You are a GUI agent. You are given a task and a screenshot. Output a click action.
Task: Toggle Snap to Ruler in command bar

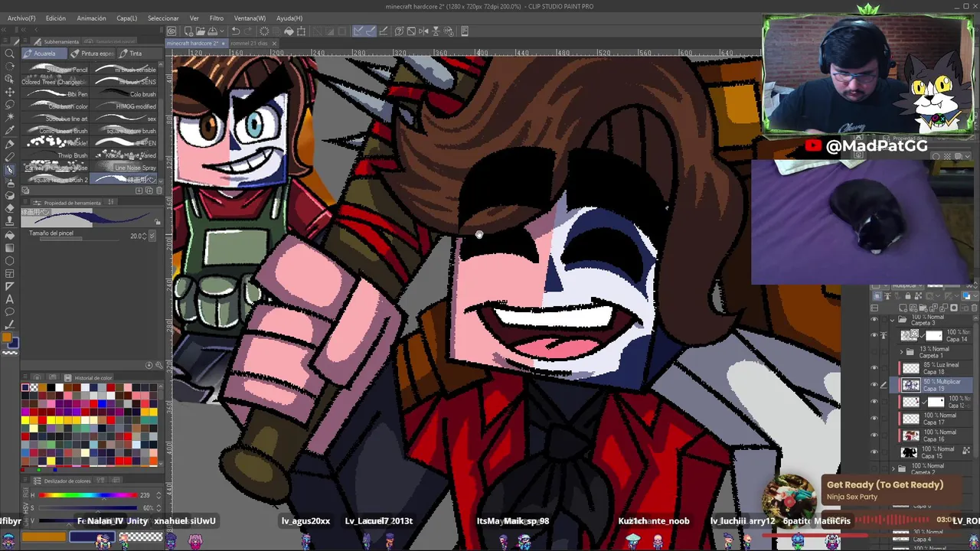tap(358, 31)
